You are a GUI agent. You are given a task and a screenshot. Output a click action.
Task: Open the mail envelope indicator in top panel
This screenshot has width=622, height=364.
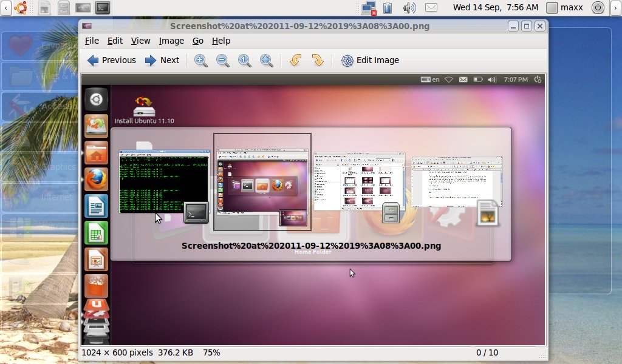(x=431, y=7)
